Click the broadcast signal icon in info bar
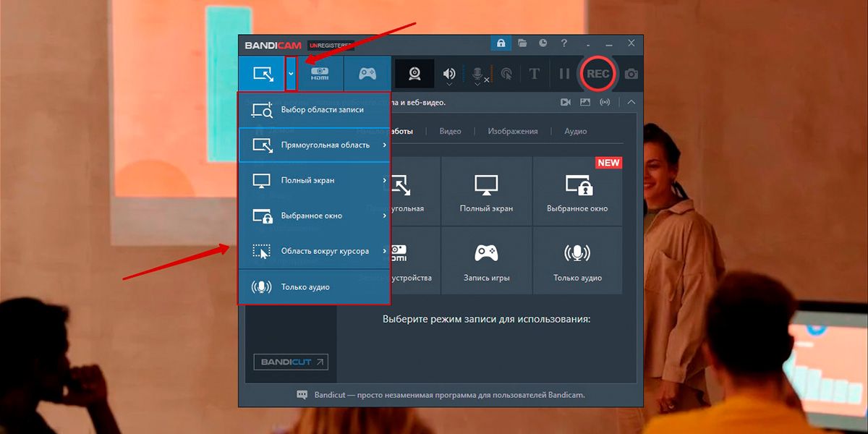Image resolution: width=868 pixels, height=434 pixels. (605, 102)
